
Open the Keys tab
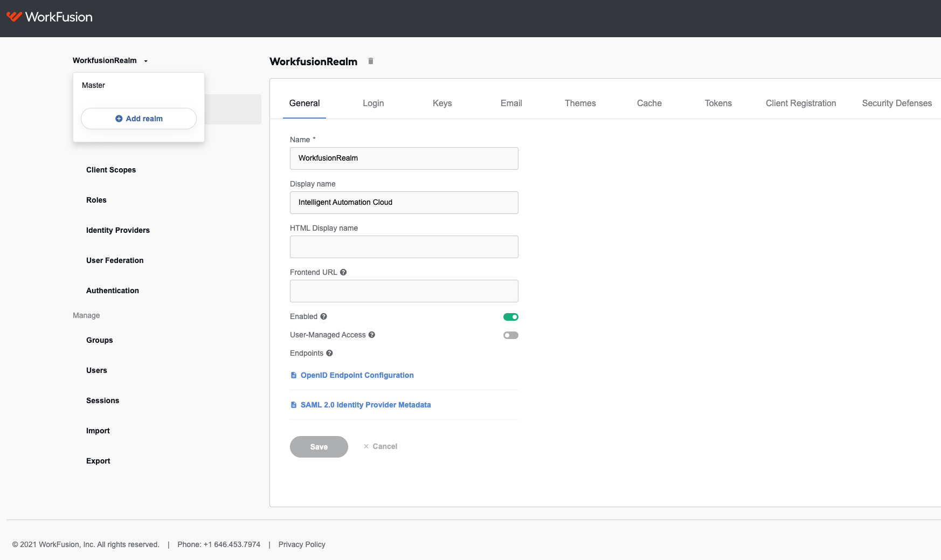(442, 103)
